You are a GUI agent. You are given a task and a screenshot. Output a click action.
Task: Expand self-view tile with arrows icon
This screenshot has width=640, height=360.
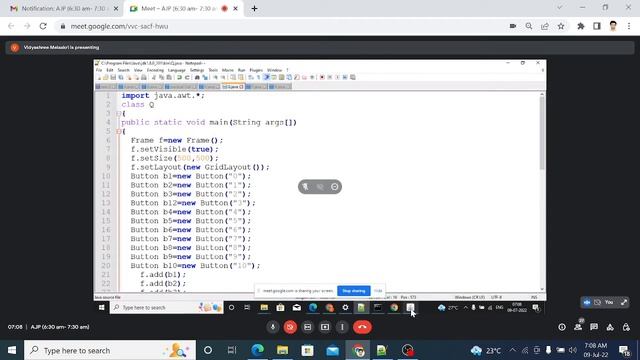click(x=624, y=302)
